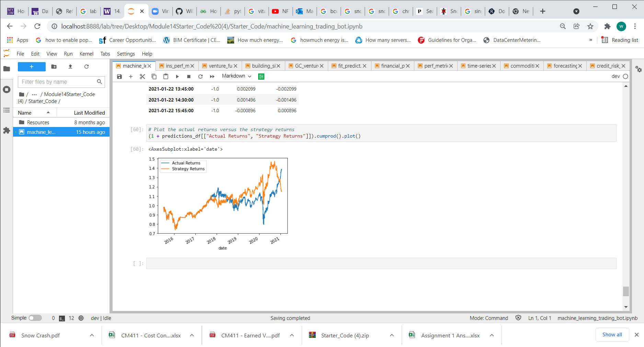Switch to the venture_fu notebook tab
Screen dimensions: 644x347
(x=220, y=66)
